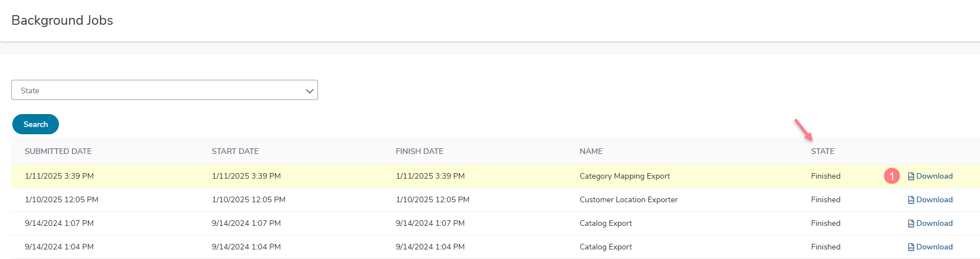This screenshot has height=259, width=980.
Task: Select the Category Mapping Export row name
Action: pyautogui.click(x=624, y=176)
